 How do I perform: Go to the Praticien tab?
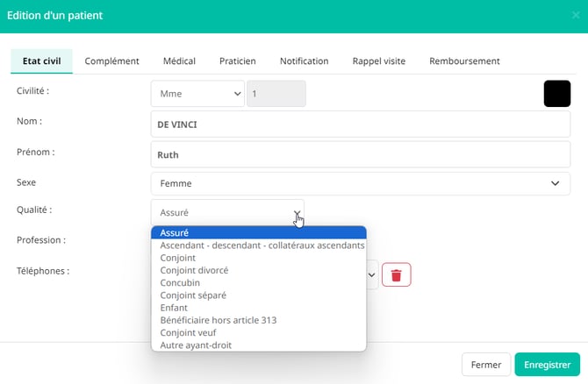pyautogui.click(x=237, y=61)
